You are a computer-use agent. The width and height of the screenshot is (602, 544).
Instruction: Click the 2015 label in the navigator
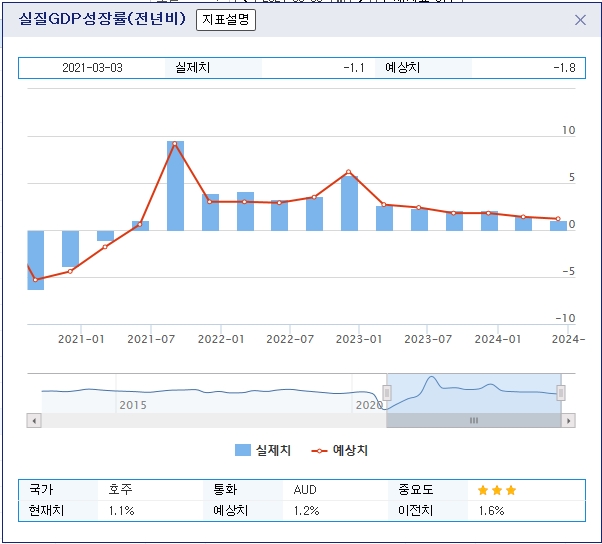[133, 405]
